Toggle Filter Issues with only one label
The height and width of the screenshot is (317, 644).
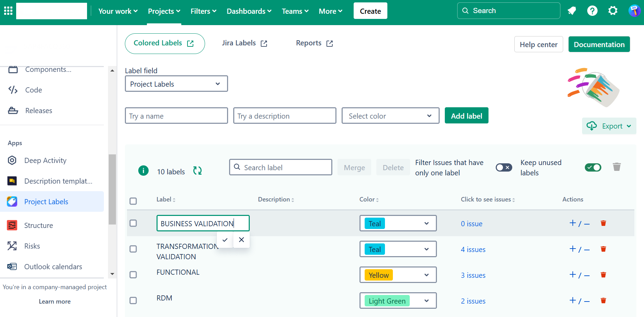coord(504,167)
